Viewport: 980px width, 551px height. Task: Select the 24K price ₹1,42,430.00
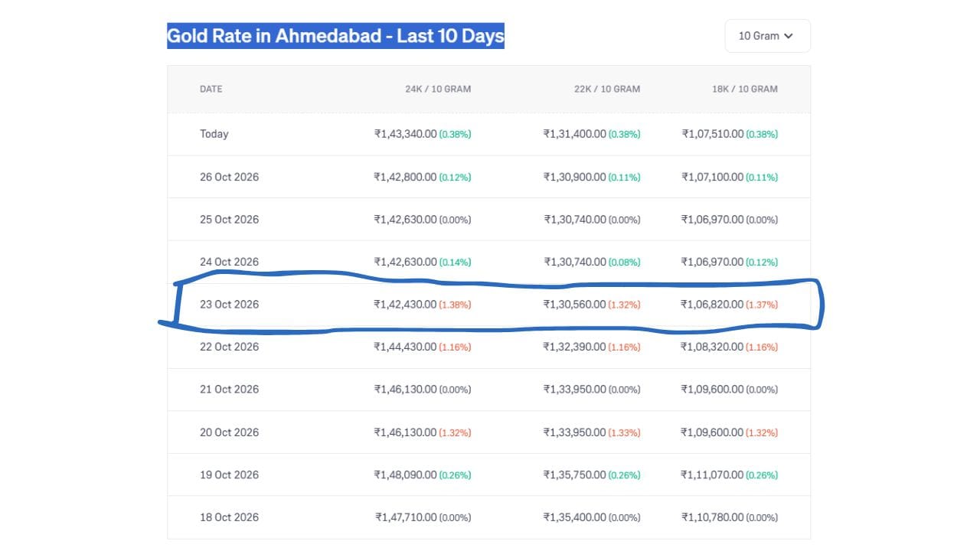406,305
